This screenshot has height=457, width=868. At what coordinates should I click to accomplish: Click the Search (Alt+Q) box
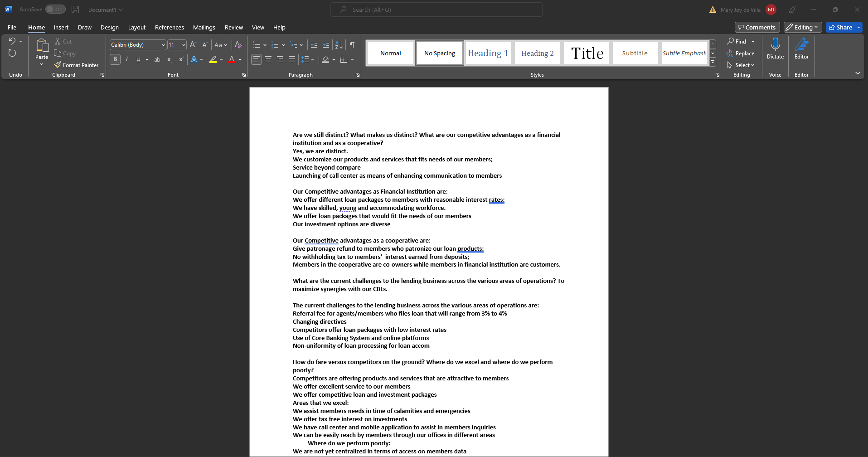436,10
